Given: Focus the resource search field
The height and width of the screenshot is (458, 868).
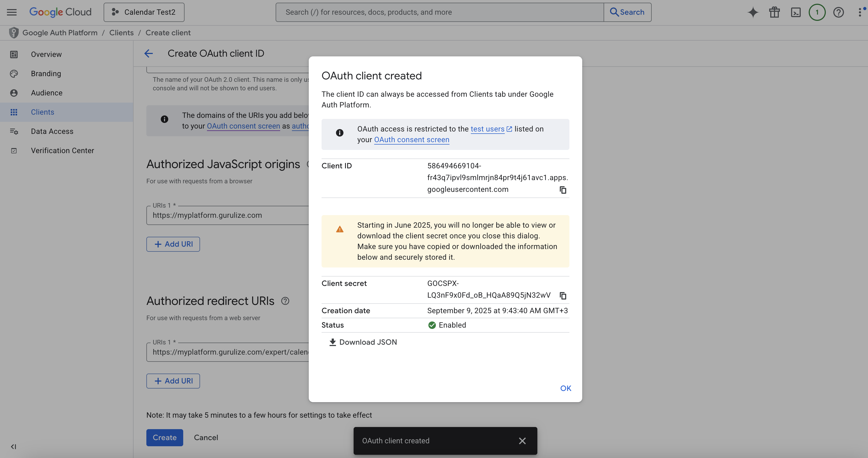Looking at the screenshot, I should (x=439, y=12).
